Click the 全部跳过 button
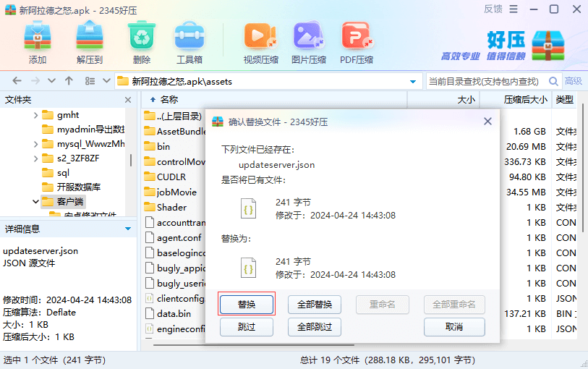Screen dimensions: 588x369 pos(314,327)
